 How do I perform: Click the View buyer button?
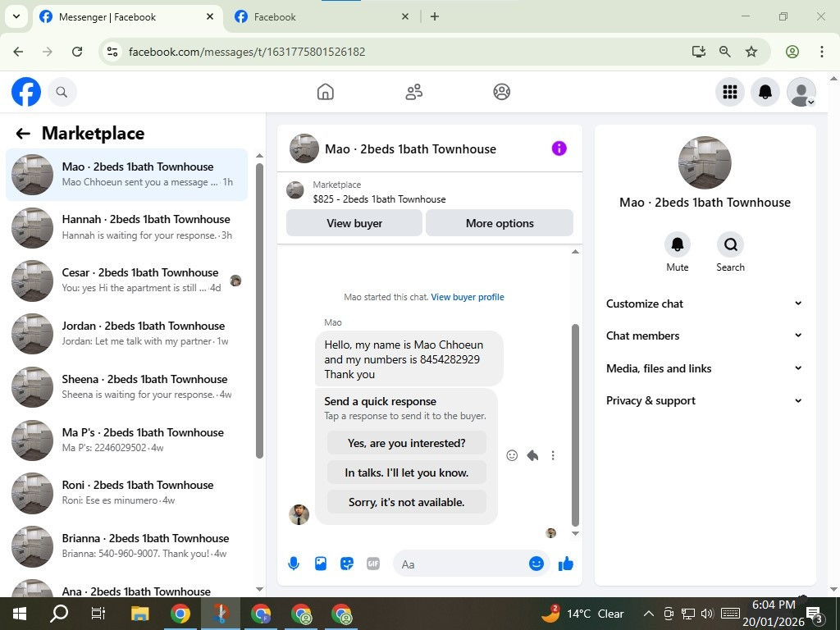[354, 223]
